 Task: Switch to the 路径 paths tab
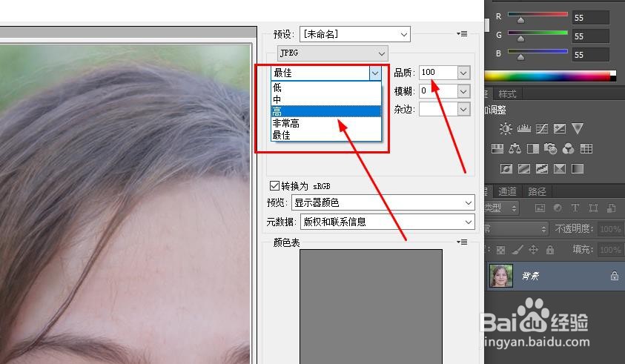[537, 191]
